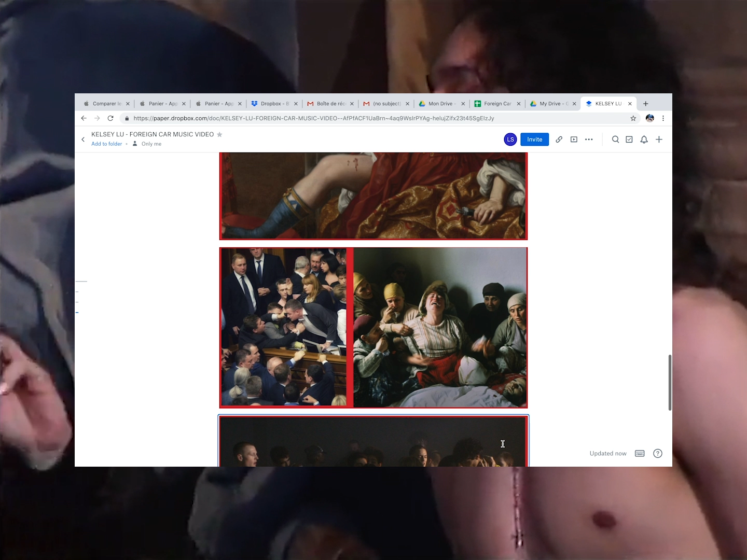This screenshot has width=747, height=560.
Task: Click the Only me sharing label
Action: [x=151, y=144]
